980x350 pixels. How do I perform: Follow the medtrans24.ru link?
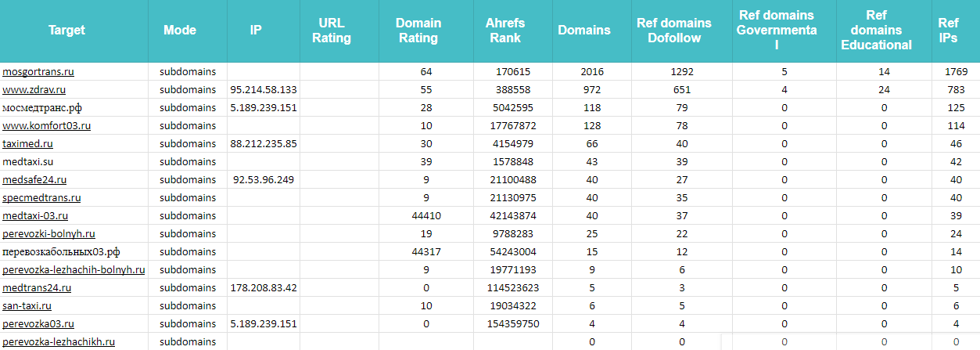pos(35,288)
